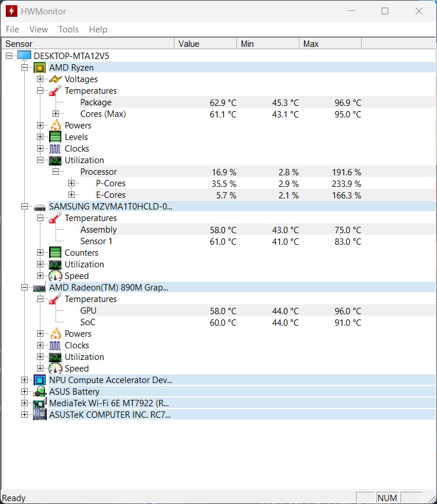
Task: Collapse the AMD Ryzen node
Action: coord(24,68)
